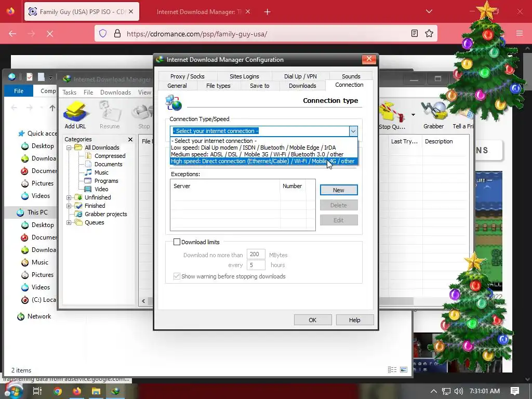Switch to the Sounds tab
The image size is (532, 399).
coord(351,76)
